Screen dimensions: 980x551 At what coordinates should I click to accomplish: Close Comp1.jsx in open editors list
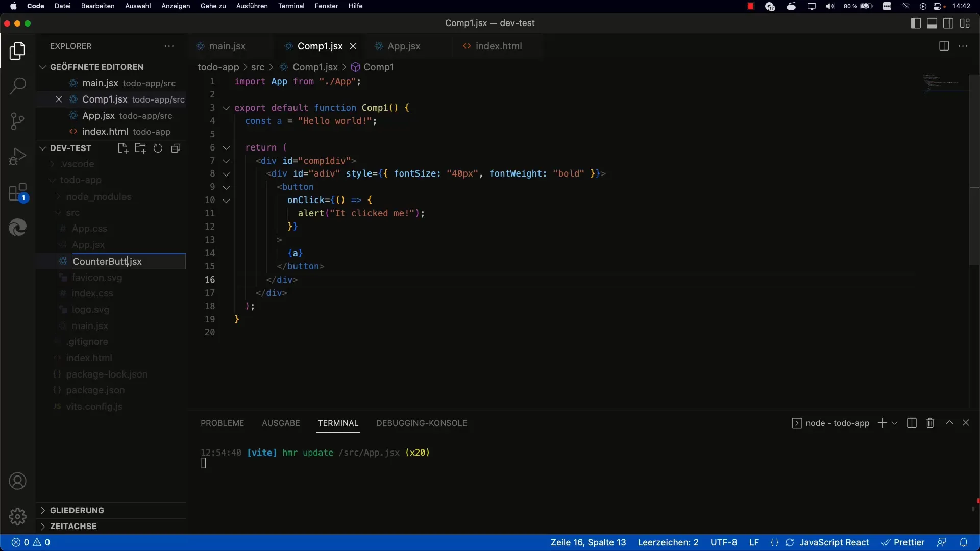click(x=59, y=99)
